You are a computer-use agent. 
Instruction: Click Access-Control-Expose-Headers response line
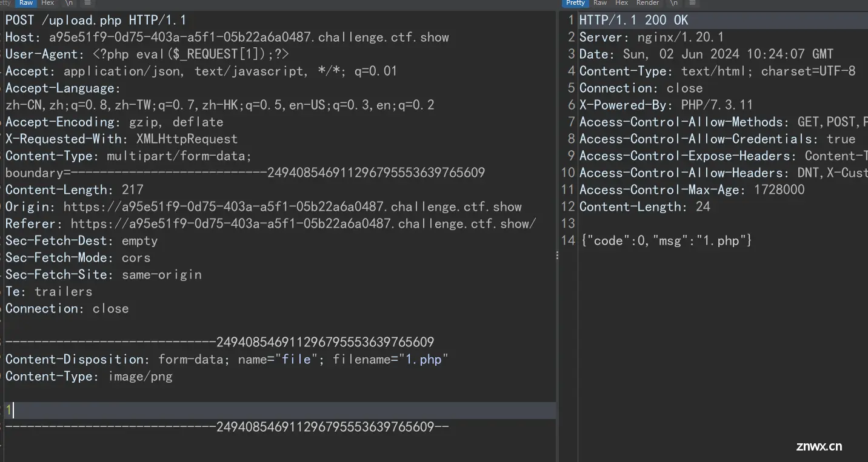[724, 156]
